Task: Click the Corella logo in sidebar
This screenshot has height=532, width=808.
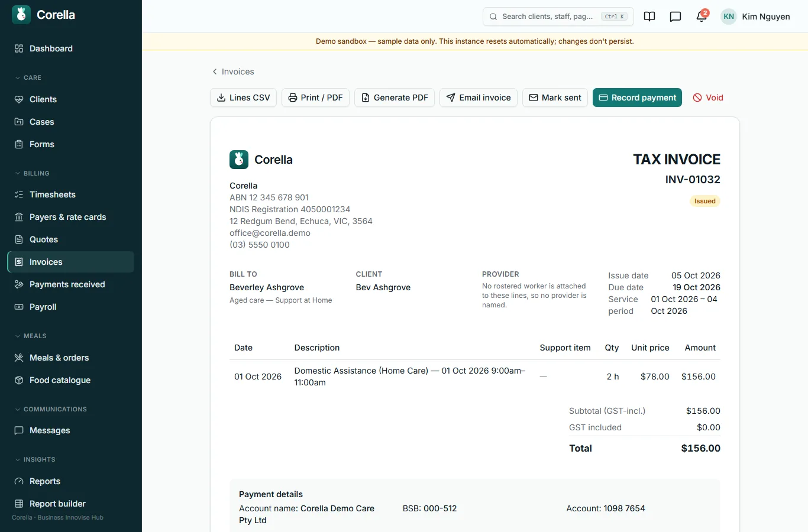Action: [x=44, y=15]
